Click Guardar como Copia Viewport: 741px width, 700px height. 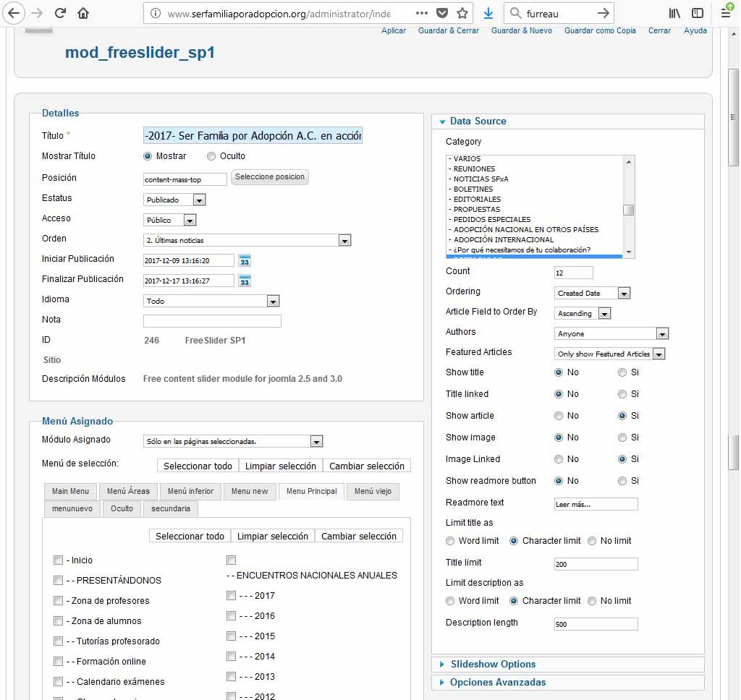tap(600, 30)
